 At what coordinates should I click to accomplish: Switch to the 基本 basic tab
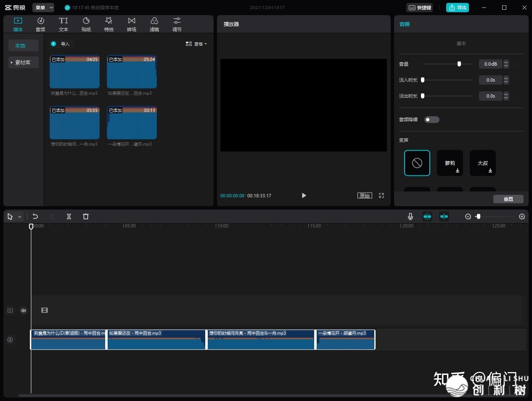point(461,43)
